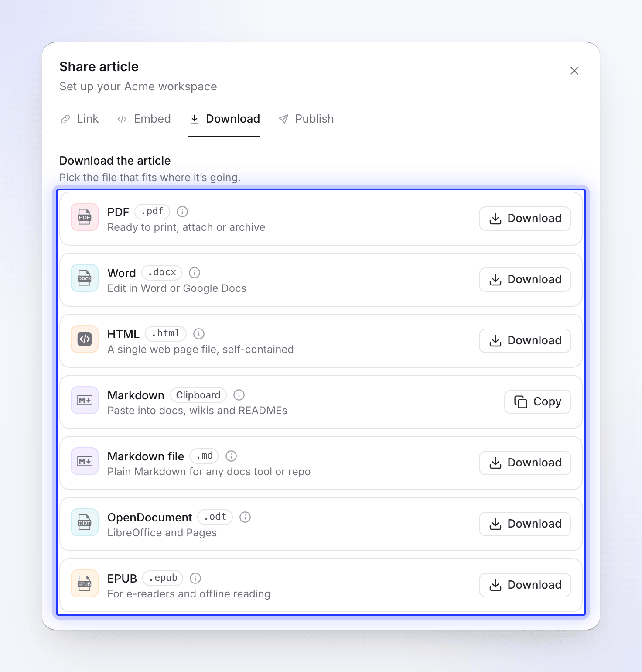Download the HTML version
This screenshot has width=642, height=672.
[x=525, y=341]
